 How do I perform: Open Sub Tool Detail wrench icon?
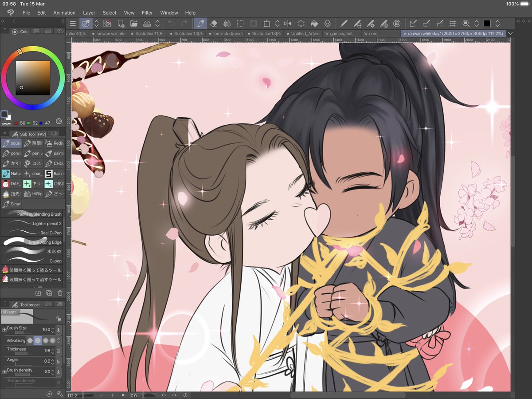pos(60,394)
